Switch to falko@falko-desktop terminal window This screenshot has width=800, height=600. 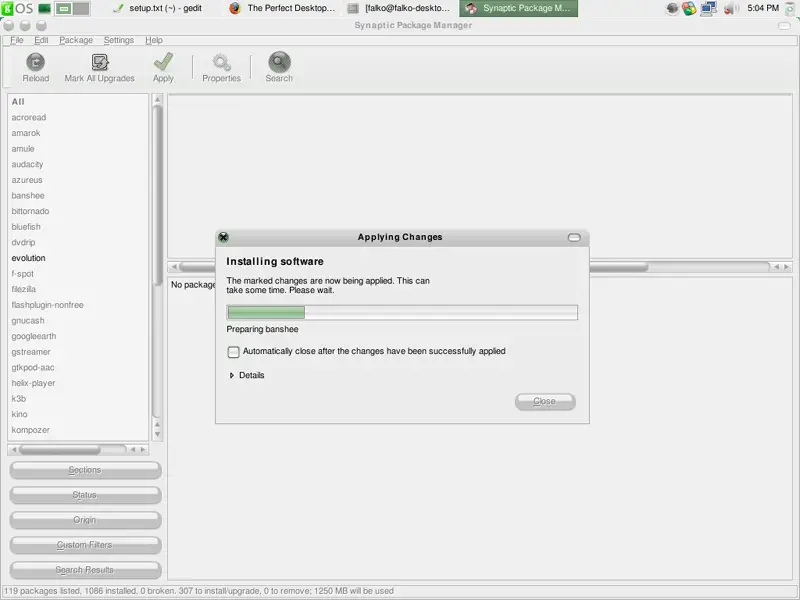click(x=399, y=8)
